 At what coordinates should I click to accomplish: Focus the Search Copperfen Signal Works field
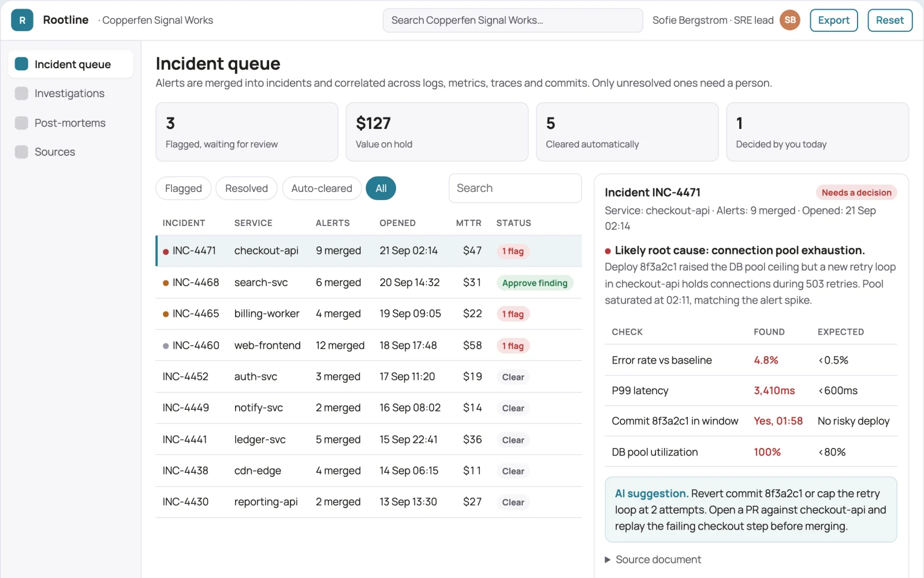pyautogui.click(x=513, y=20)
